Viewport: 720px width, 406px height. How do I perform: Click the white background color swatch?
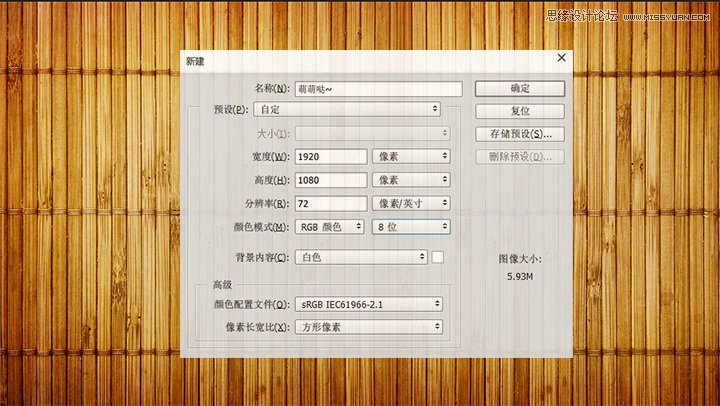(438, 257)
